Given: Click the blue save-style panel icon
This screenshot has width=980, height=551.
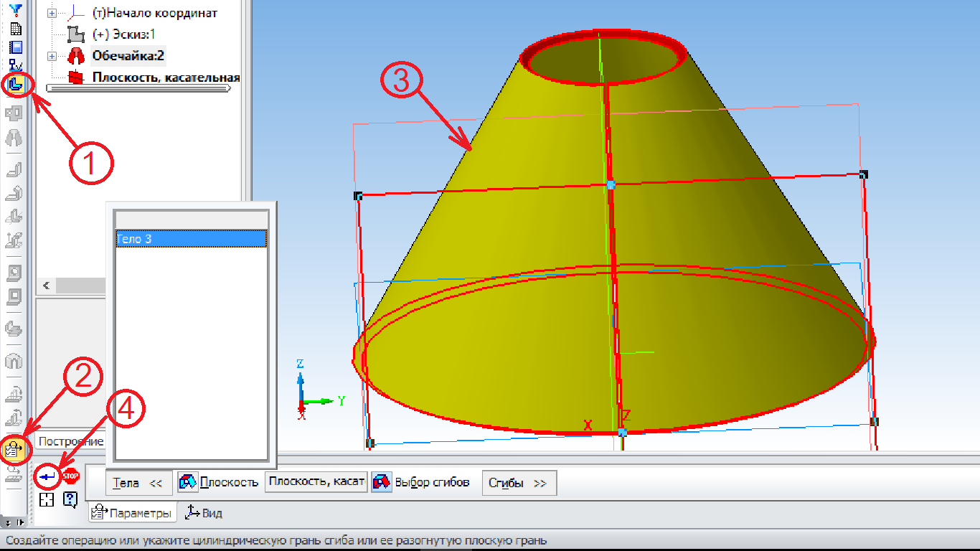Looking at the screenshot, I should pyautogui.click(x=15, y=47).
